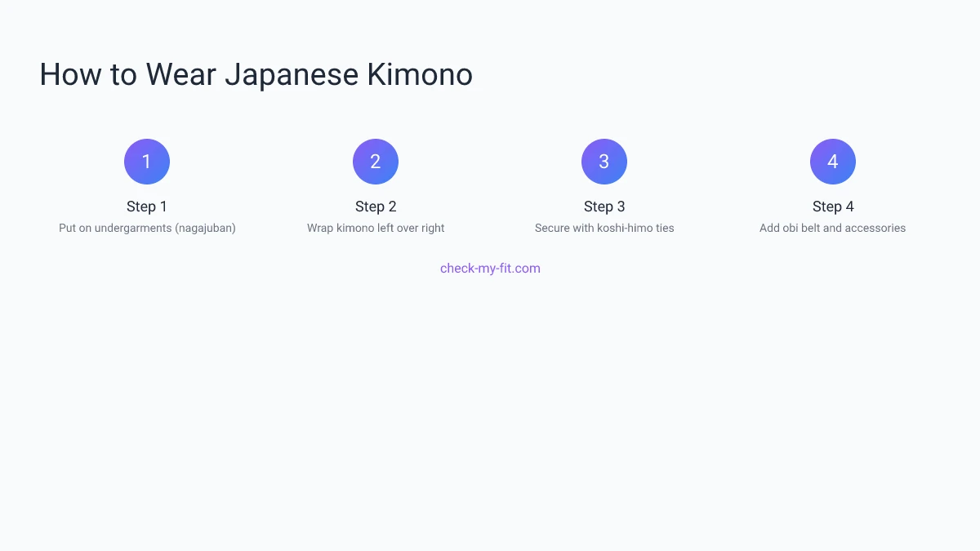
Task: Click 'Wrap kimono left over right' text
Action: 376,228
